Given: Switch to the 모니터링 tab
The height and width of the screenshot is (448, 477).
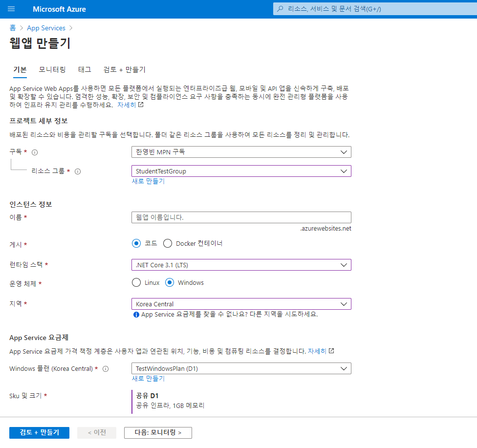Looking at the screenshot, I should point(52,69).
